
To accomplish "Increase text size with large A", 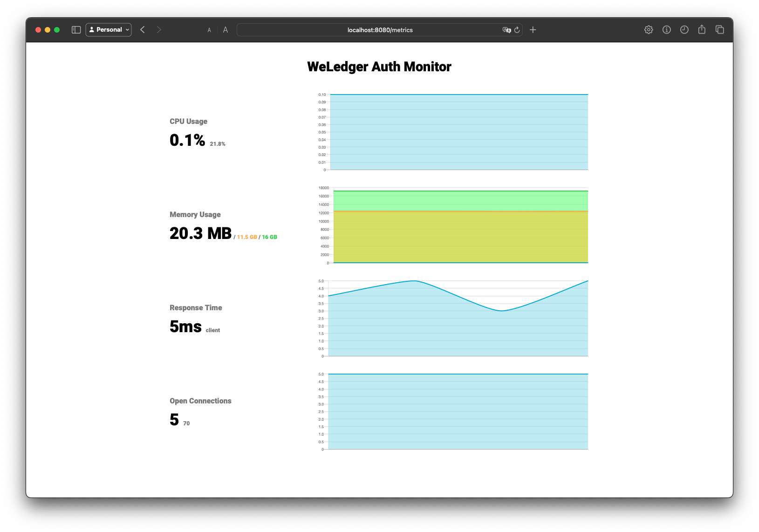I will coord(226,30).
